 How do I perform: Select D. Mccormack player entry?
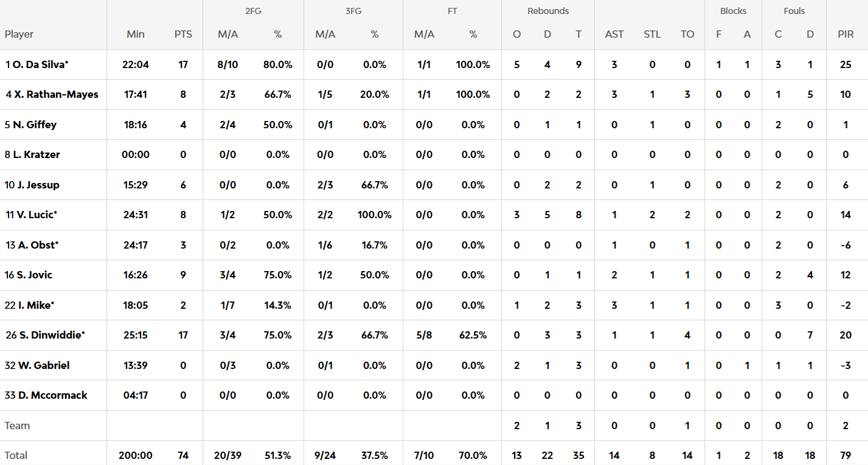click(x=52, y=395)
